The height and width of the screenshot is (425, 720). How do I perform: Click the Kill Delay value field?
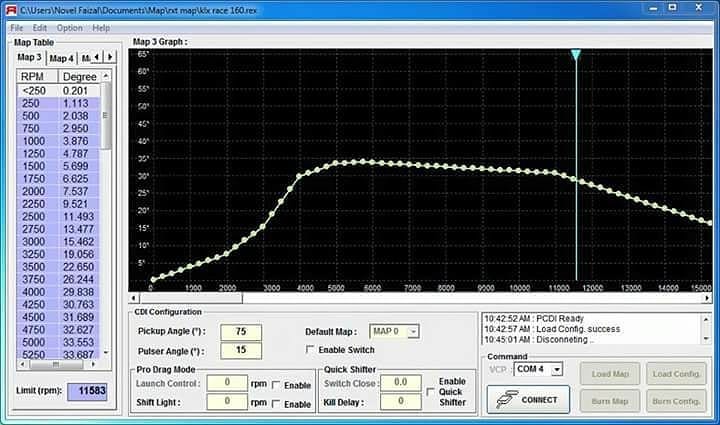(x=400, y=402)
